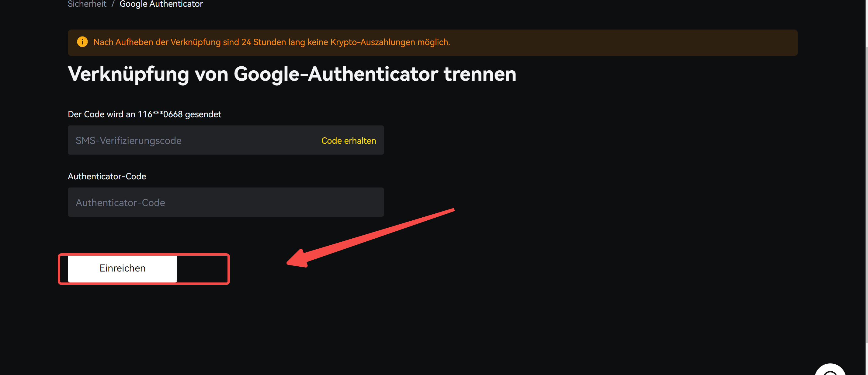Click 'Der Code wird an' label text
This screenshot has height=375, width=868.
click(101, 114)
